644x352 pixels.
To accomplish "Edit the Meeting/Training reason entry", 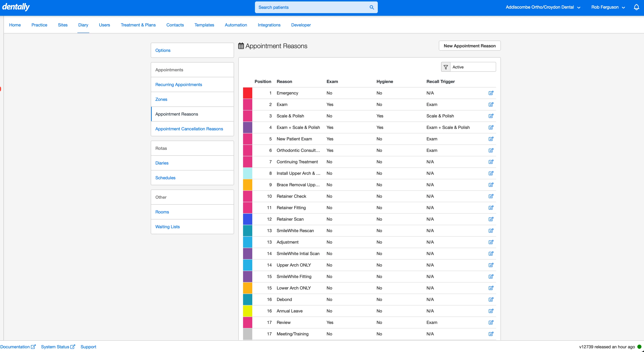I will [x=491, y=334].
